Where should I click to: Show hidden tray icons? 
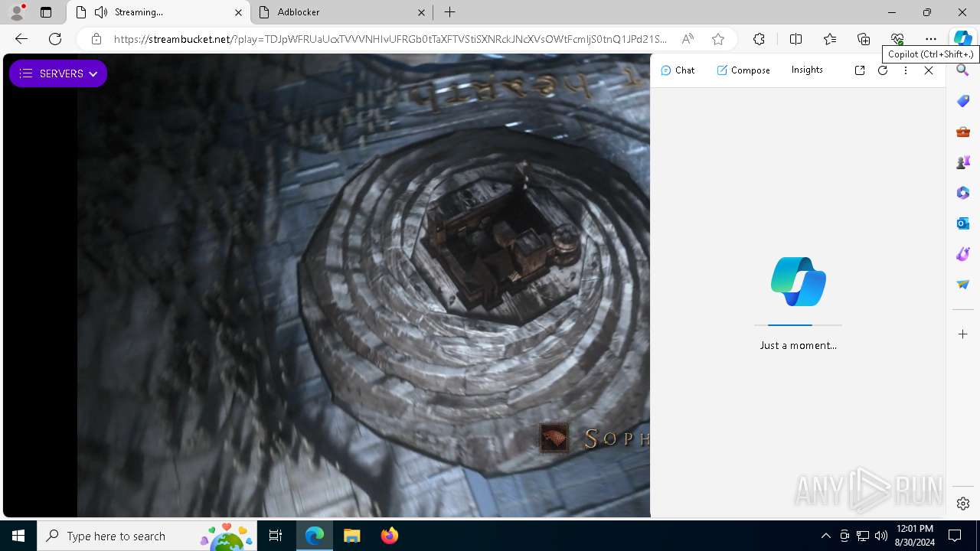(825, 536)
